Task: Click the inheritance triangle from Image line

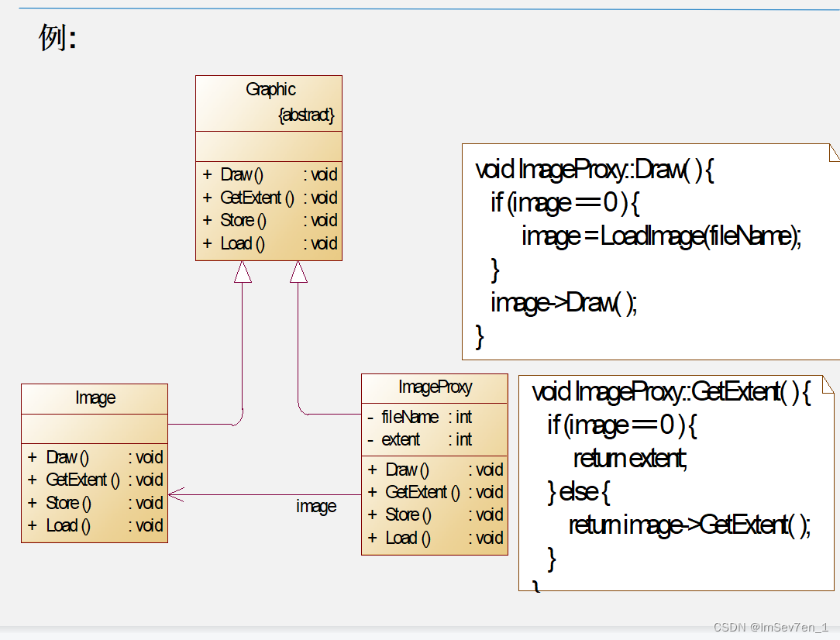Action: point(243,271)
